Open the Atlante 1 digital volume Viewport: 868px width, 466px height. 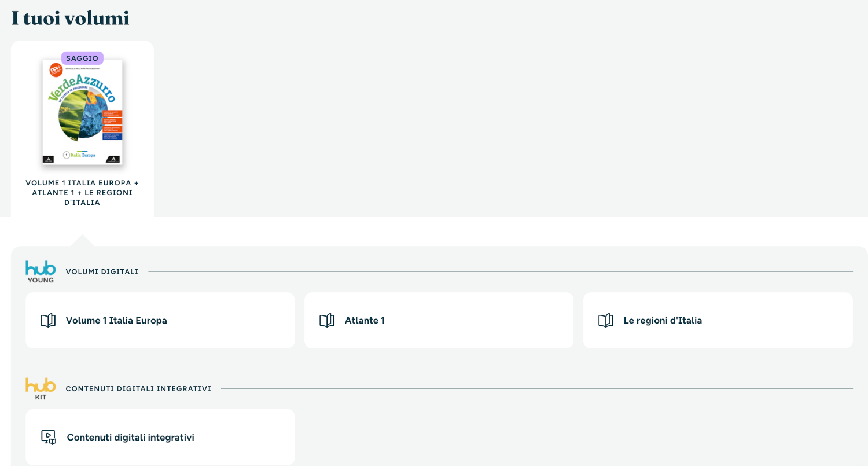point(439,321)
